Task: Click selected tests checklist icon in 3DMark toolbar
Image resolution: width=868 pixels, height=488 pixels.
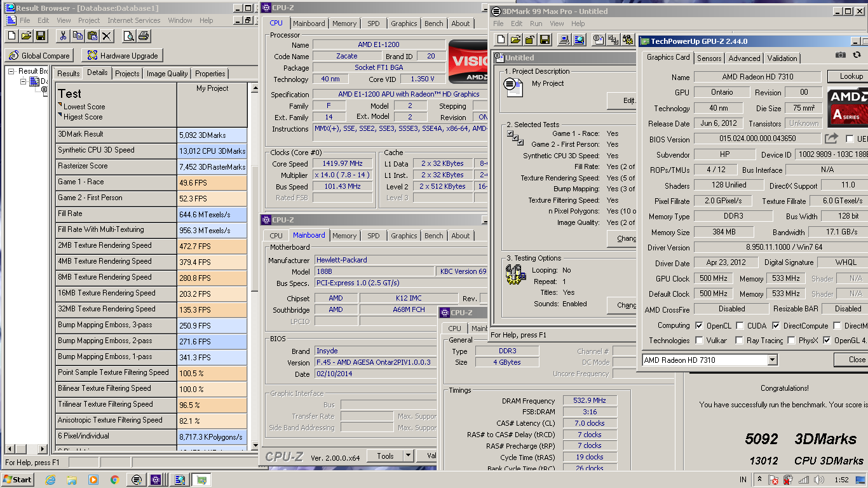Action: (x=613, y=40)
